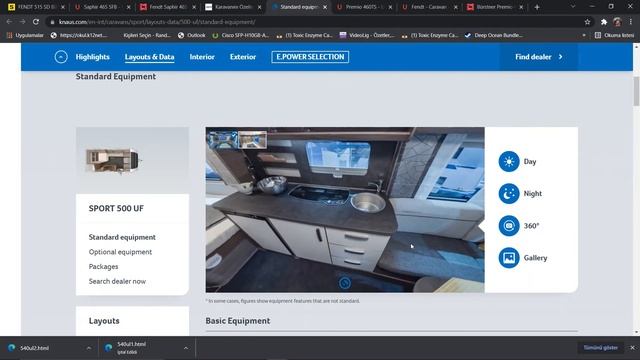Click the collapse arrow circle icon in blue nav
The width and height of the screenshot is (640, 360).
tap(61, 57)
